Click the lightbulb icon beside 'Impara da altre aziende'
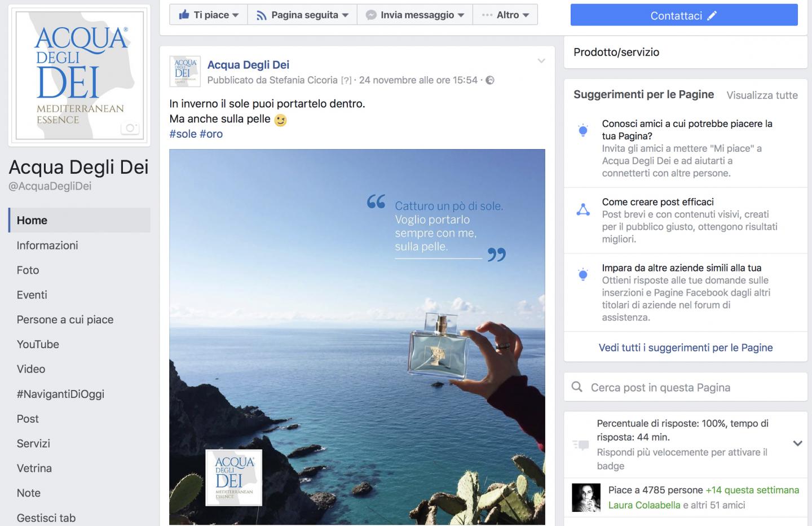 583,275
